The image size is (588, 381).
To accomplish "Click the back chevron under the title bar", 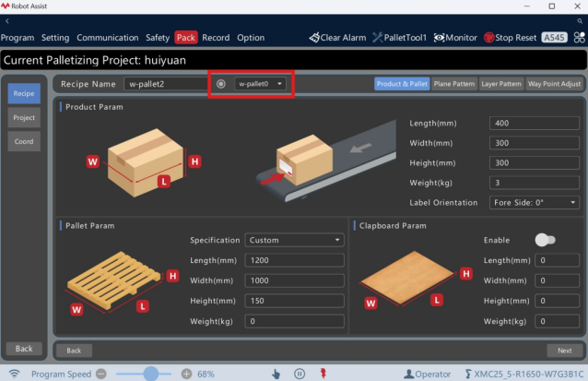I will (7, 21).
